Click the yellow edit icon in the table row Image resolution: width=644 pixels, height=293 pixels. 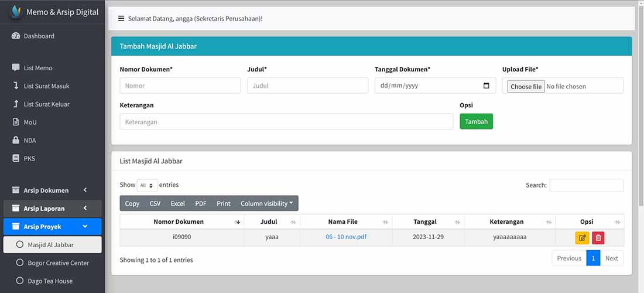coord(582,237)
